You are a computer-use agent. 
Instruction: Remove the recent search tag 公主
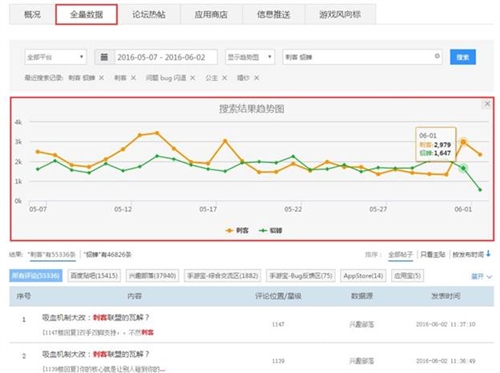[x=225, y=78]
